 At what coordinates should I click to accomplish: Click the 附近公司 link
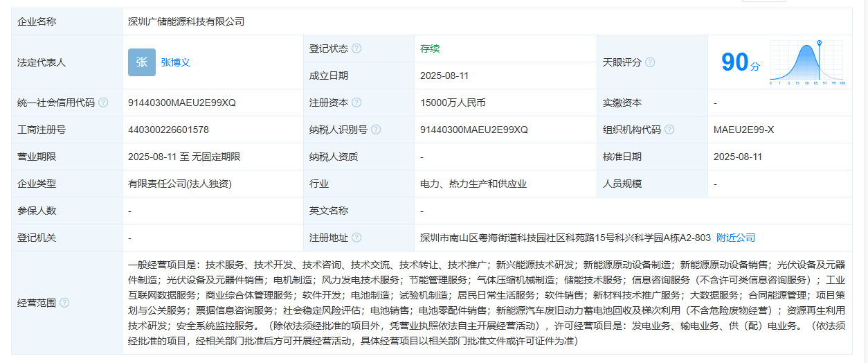(736, 238)
